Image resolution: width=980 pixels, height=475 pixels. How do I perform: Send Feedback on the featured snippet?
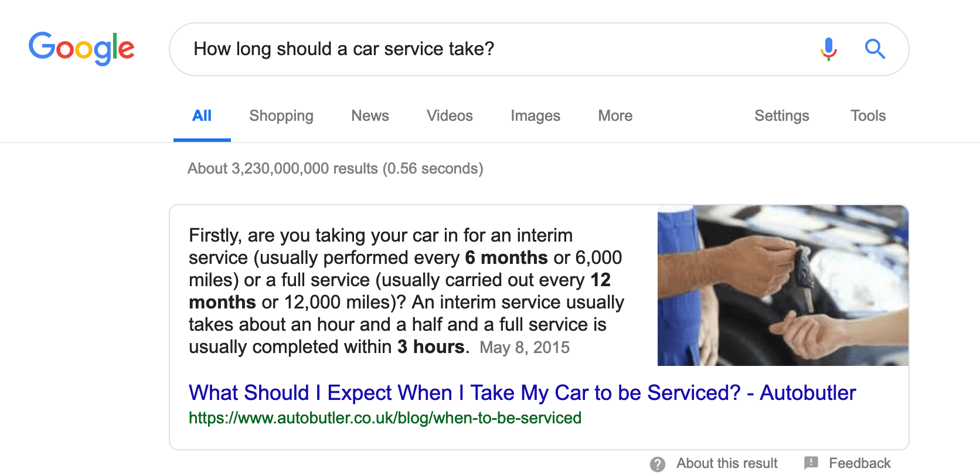coord(859,463)
